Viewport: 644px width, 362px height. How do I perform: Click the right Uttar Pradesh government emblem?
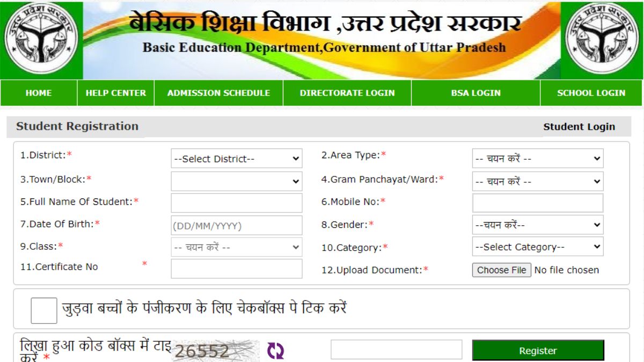click(604, 38)
